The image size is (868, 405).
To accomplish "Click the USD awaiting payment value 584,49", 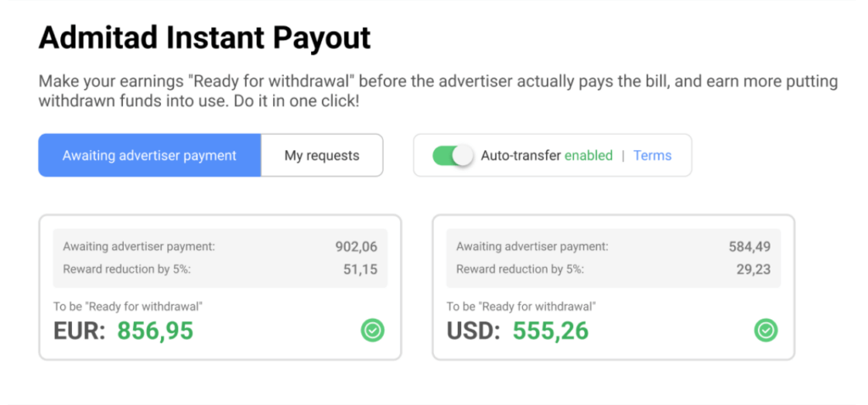I will tap(749, 247).
